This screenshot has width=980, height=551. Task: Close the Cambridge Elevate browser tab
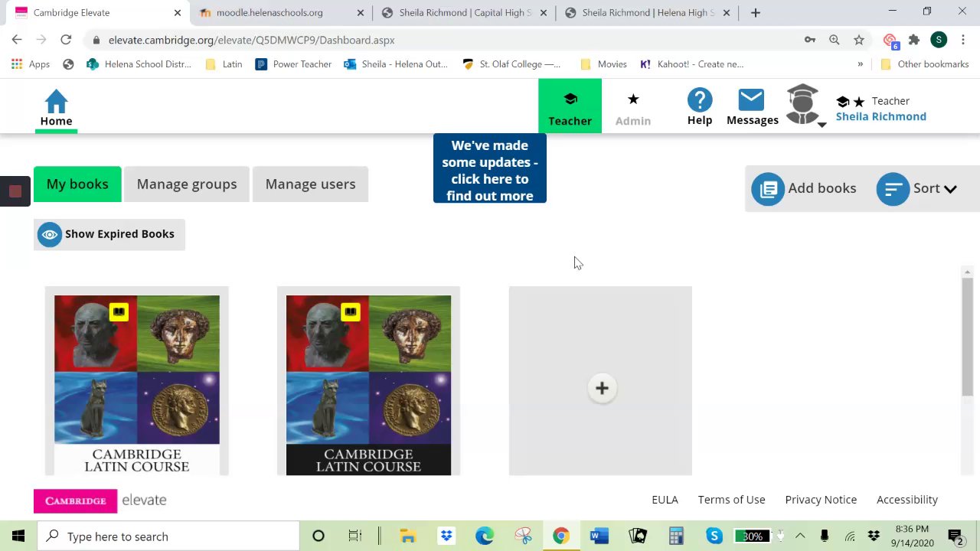click(x=178, y=12)
